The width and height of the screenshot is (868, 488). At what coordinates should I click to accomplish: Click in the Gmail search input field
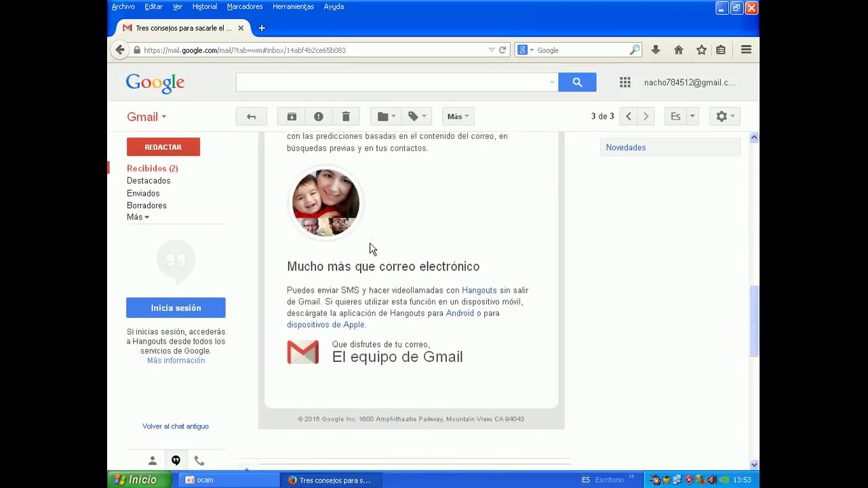pyautogui.click(x=393, y=83)
